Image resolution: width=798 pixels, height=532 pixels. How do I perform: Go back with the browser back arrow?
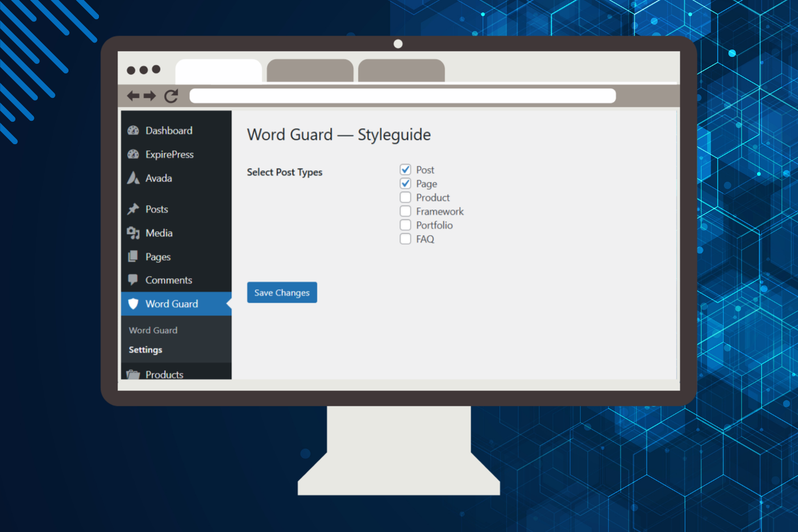[133, 96]
